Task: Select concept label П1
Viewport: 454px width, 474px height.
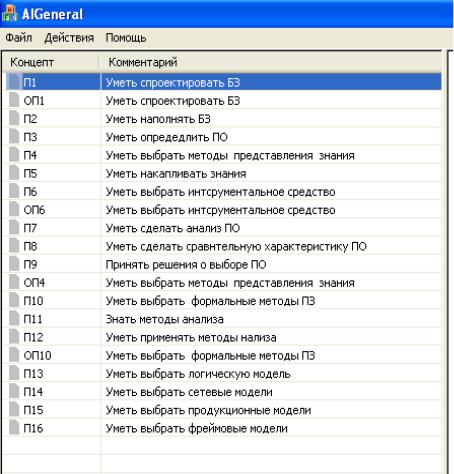Action: [30, 82]
